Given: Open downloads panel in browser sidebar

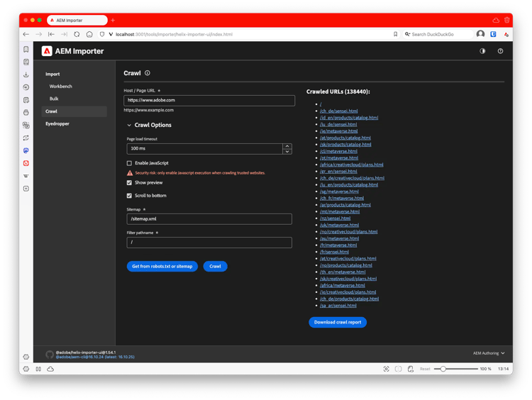Looking at the screenshot, I should tap(26, 74).
